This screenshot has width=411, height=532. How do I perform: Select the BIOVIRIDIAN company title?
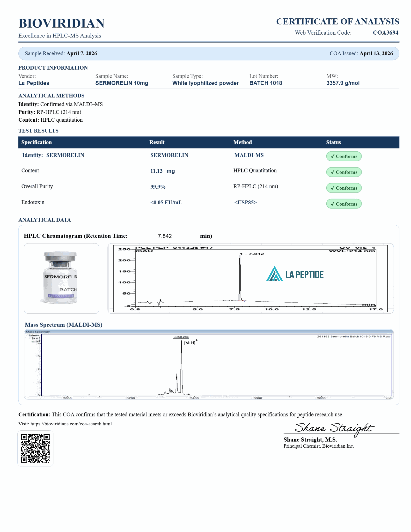[62, 23]
